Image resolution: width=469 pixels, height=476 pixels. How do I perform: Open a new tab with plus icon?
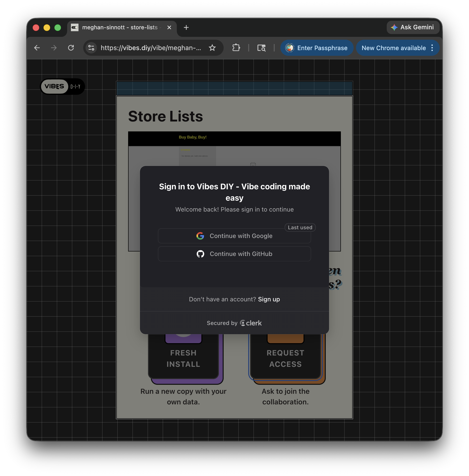coord(186,27)
